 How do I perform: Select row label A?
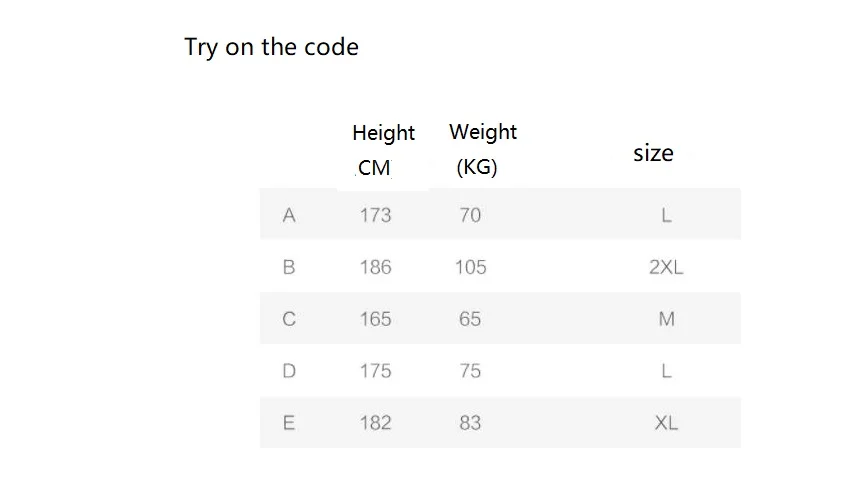point(289,215)
